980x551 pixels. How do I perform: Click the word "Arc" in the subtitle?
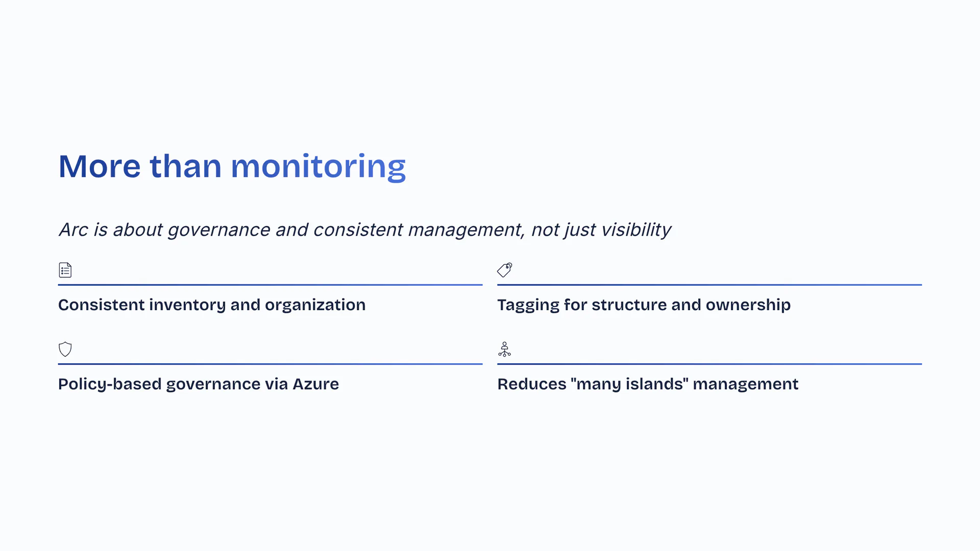pyautogui.click(x=73, y=230)
